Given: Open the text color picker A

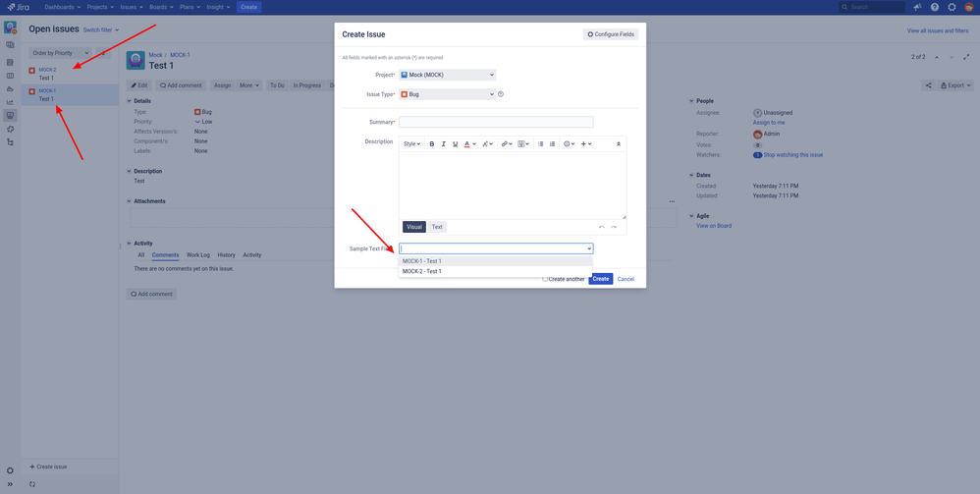Looking at the screenshot, I should point(466,143).
